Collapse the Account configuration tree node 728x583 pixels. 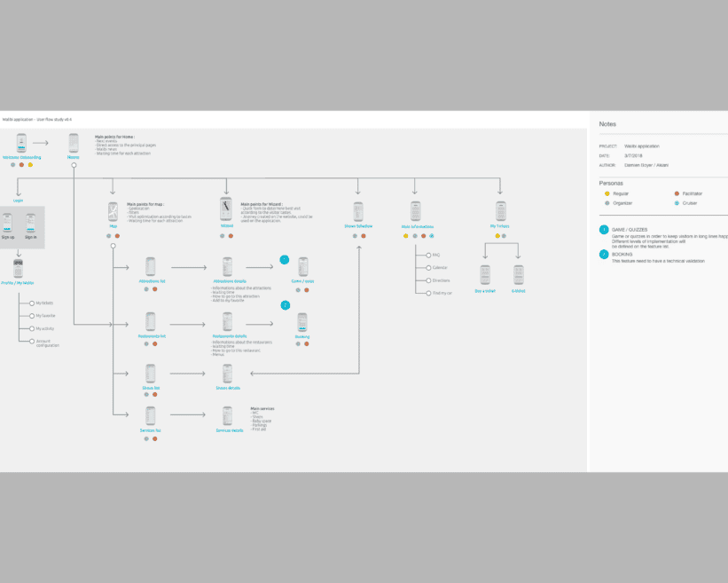[x=32, y=343]
